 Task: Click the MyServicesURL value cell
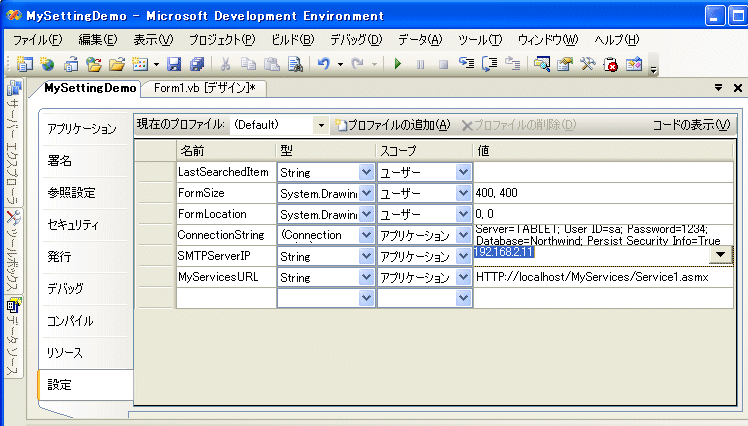[603, 277]
